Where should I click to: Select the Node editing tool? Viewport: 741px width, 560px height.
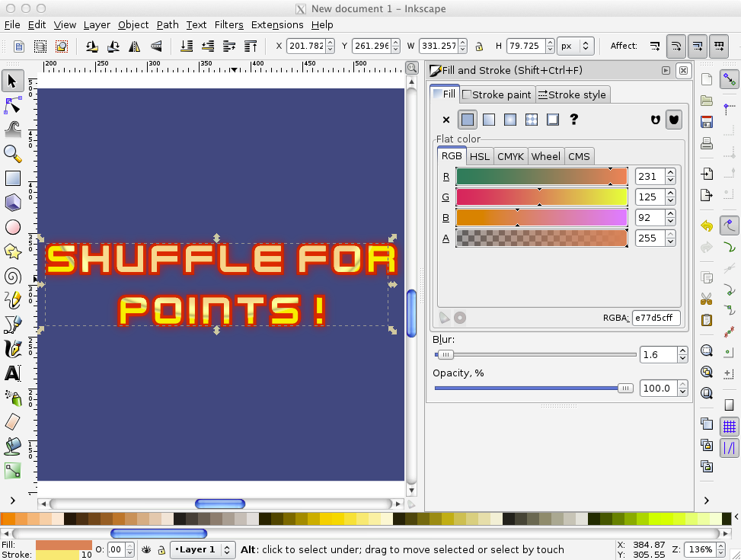click(x=12, y=104)
